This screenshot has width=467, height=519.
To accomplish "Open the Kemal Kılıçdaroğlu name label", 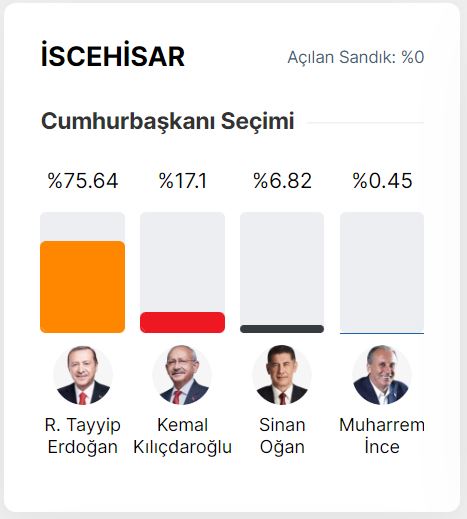I will [x=182, y=436].
